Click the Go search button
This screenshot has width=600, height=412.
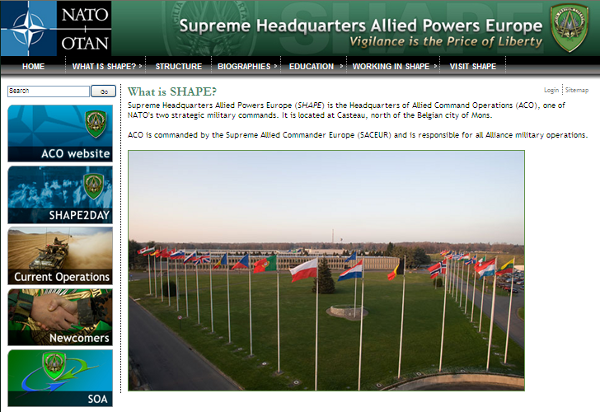[x=103, y=91]
